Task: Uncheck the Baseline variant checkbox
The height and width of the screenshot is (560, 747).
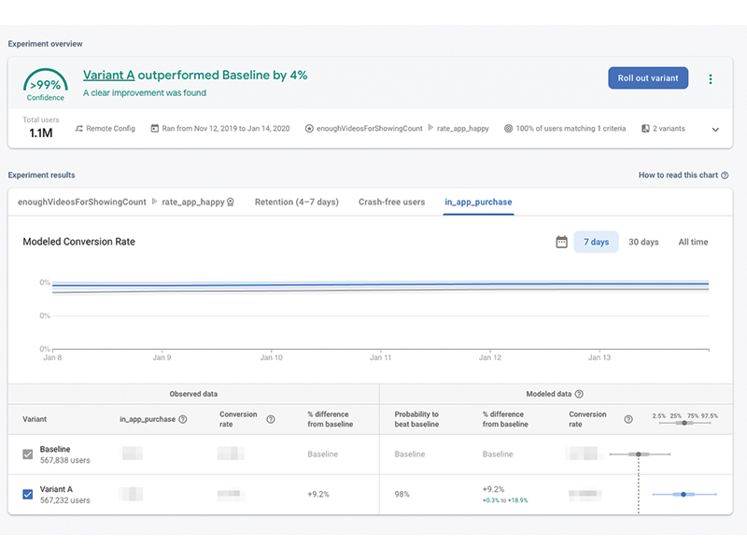Action: [x=28, y=455]
